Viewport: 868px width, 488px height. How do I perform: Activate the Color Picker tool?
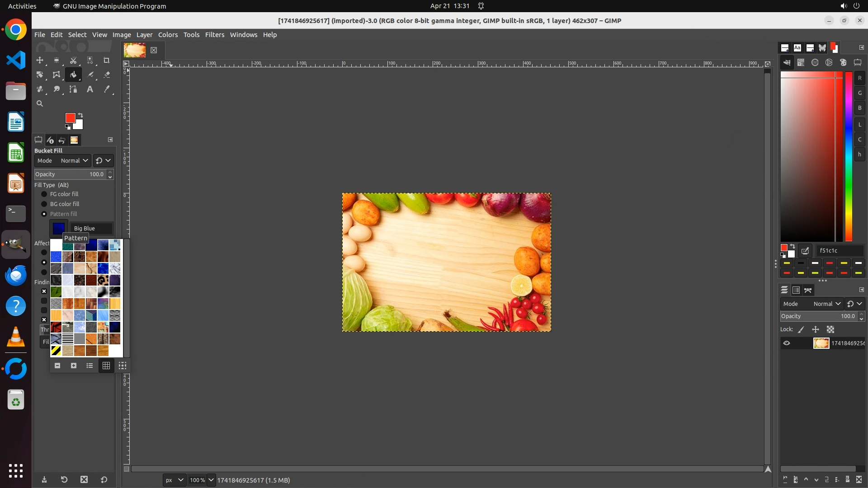pos(107,89)
